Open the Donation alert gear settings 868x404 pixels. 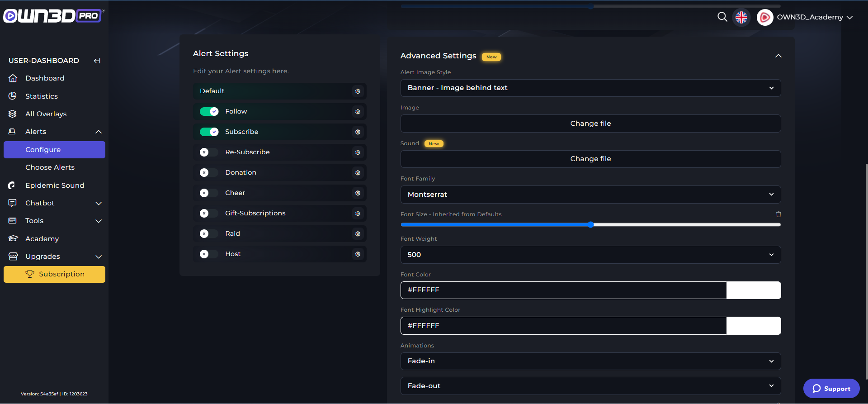coord(358,173)
